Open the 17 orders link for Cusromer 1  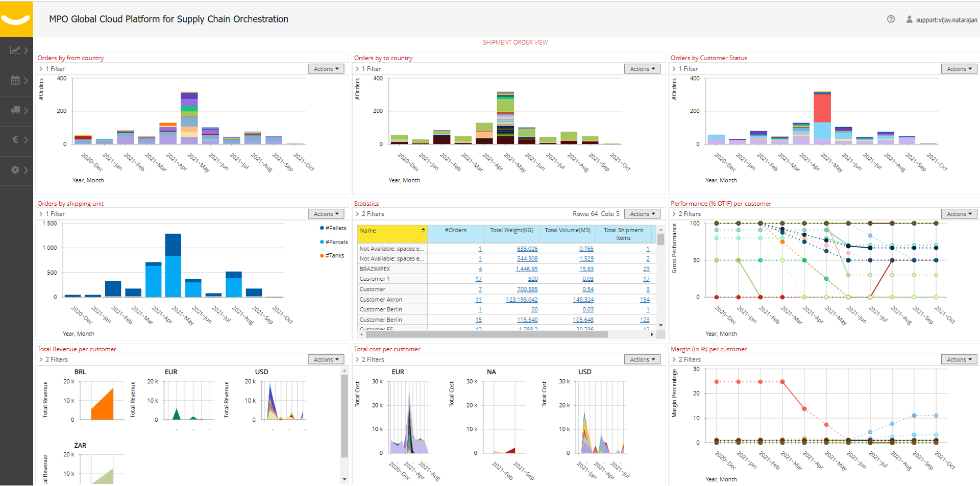point(478,279)
